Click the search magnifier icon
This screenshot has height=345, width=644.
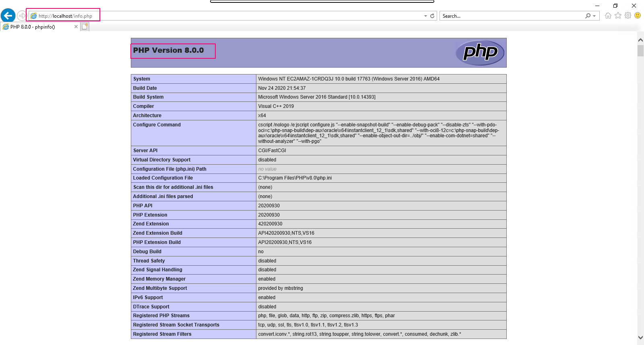click(x=588, y=16)
